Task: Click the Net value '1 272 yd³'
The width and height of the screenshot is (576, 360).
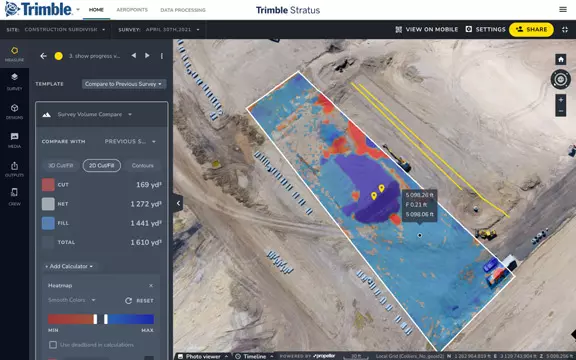Action: pyautogui.click(x=146, y=204)
